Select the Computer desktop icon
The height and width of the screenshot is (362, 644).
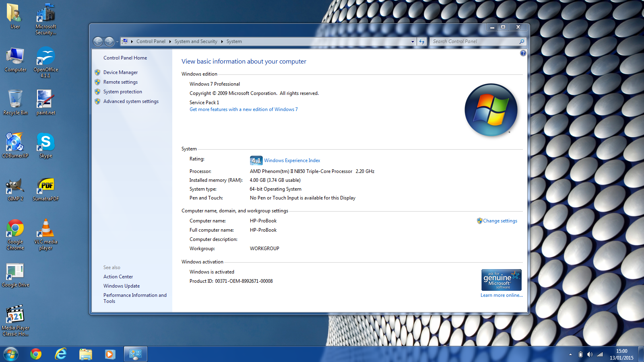tap(15, 60)
